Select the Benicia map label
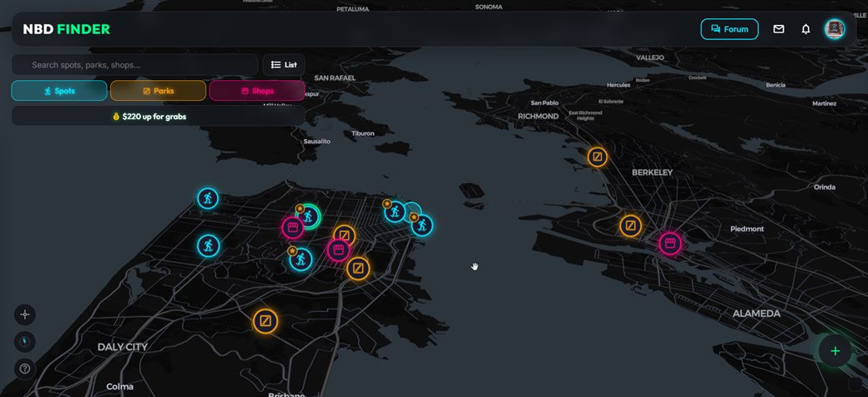Viewport: 868px width, 397px height. pos(775,85)
